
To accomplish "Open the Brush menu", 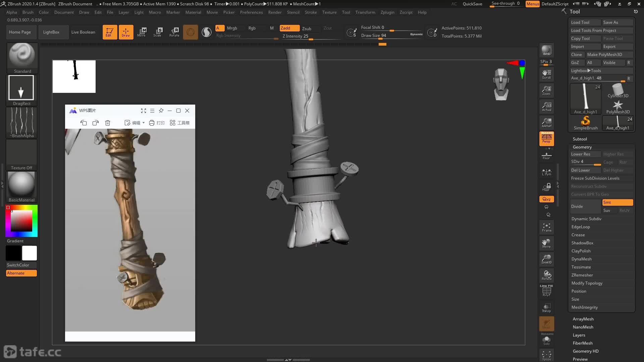I will point(28,12).
